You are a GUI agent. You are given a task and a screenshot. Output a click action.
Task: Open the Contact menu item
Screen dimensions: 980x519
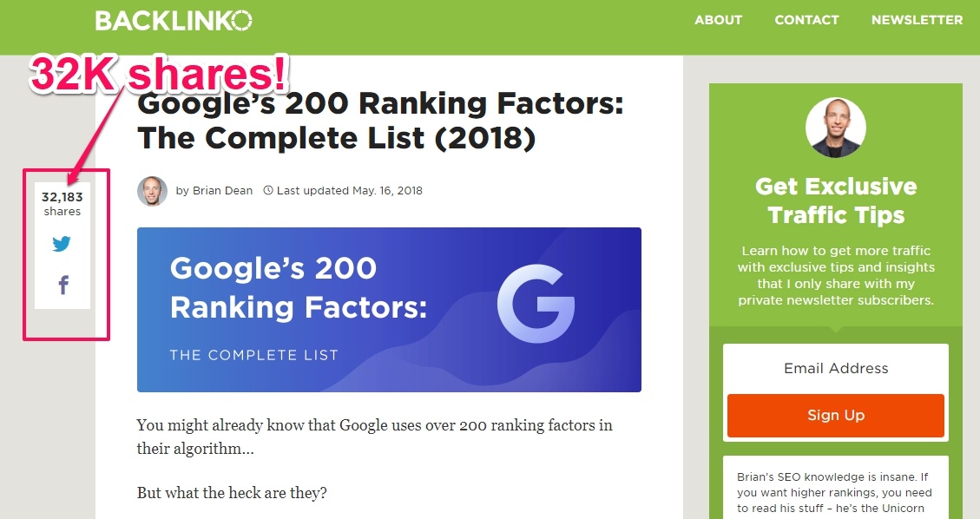click(806, 20)
